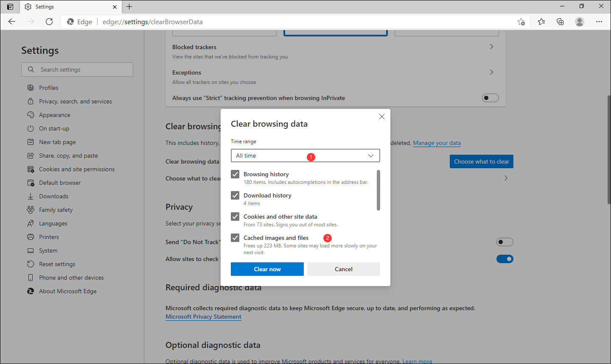Open a new tab with the plus icon
This screenshot has width=611, height=364.
click(129, 7)
